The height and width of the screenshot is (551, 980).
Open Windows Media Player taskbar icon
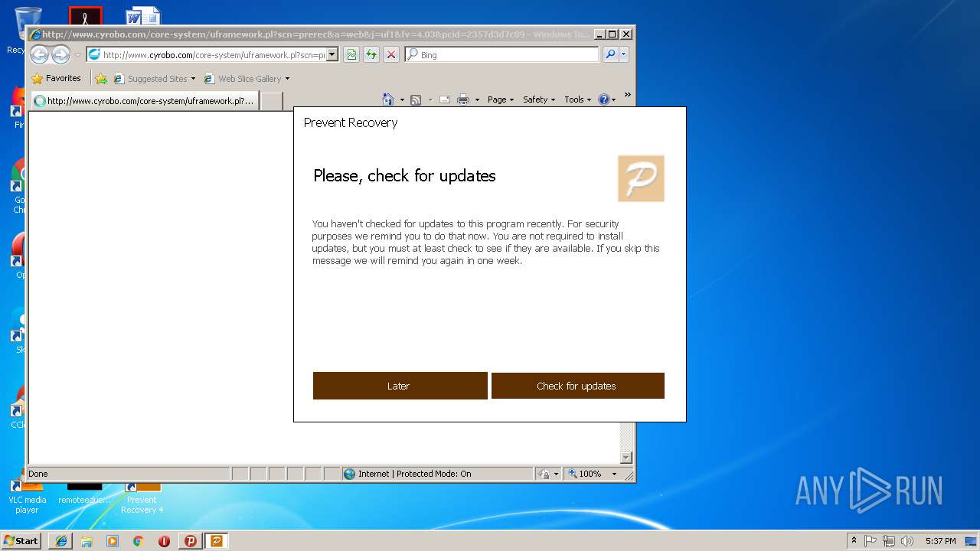pos(113,540)
